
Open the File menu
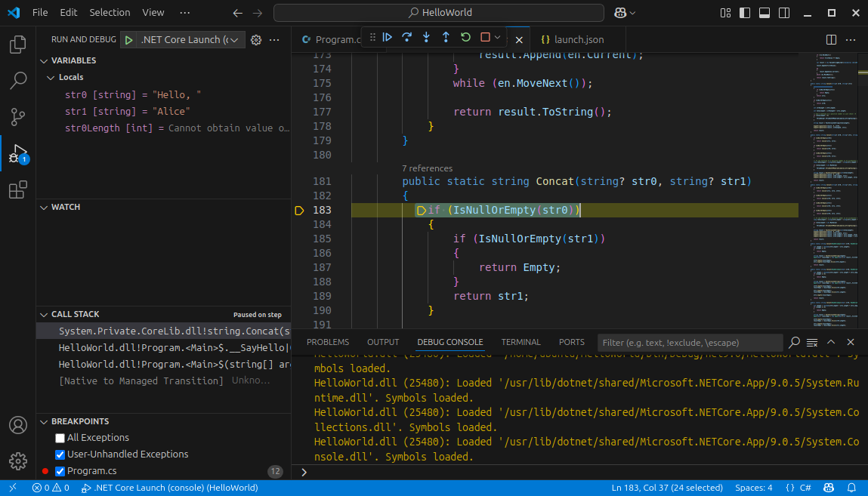tap(40, 12)
